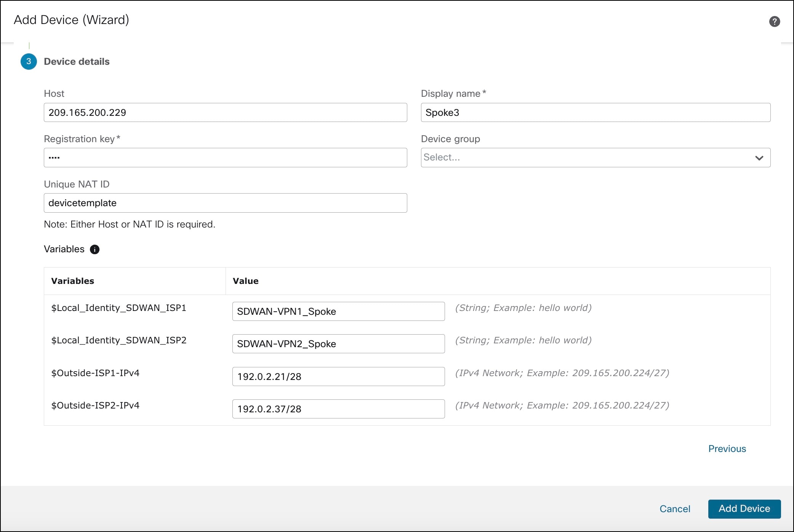794x532 pixels.
Task: Click the Value column header
Action: point(245,281)
